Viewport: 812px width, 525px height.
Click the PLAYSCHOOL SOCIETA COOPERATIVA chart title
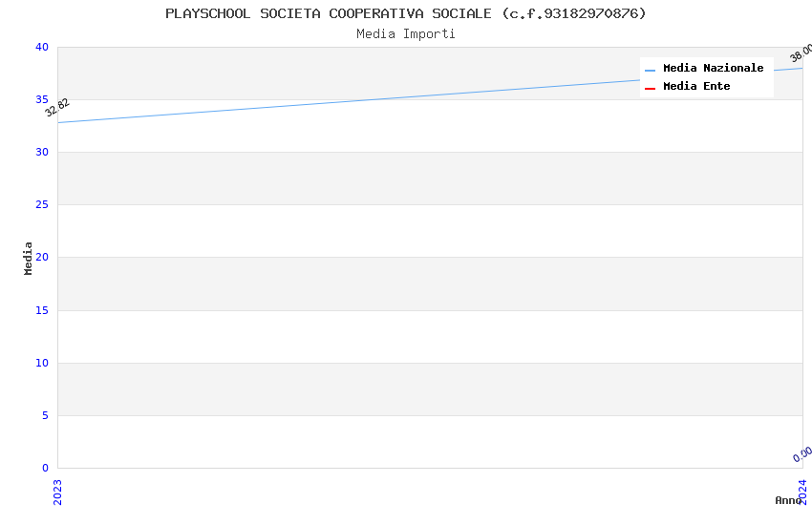tap(406, 13)
